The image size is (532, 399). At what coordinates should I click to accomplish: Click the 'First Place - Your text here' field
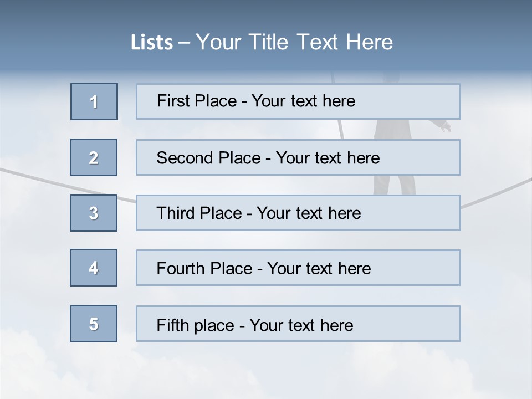coord(298,101)
